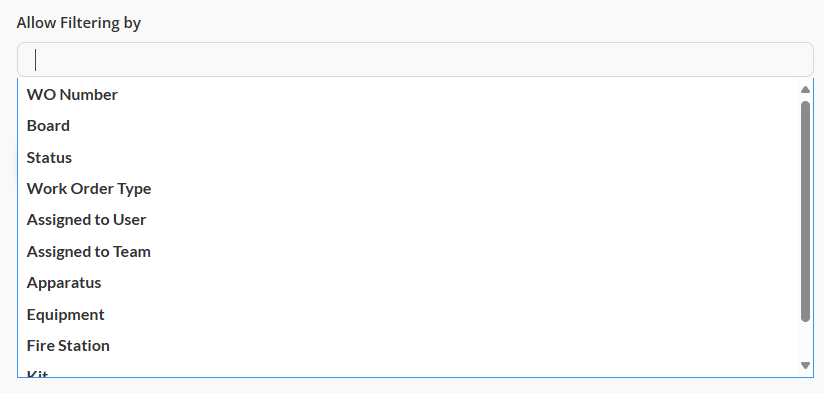The width and height of the screenshot is (824, 393).
Task: Select the Status option
Action: [x=408, y=157]
